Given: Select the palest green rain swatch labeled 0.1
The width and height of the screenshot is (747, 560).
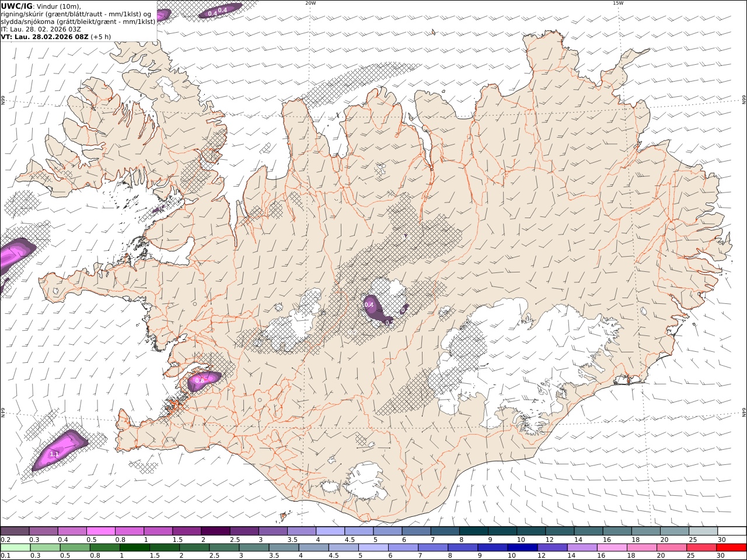Looking at the screenshot, I should pos(15,548).
